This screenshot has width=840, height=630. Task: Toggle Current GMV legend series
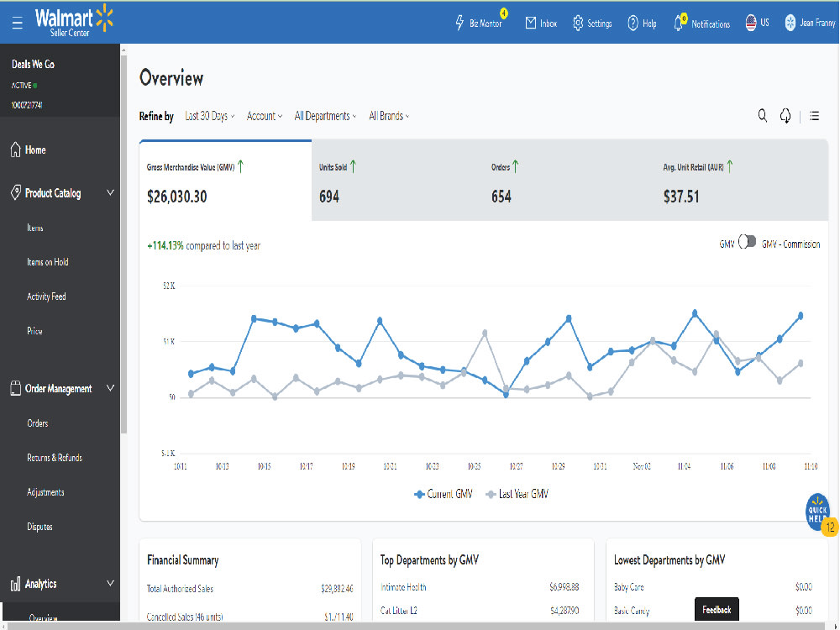(x=444, y=494)
